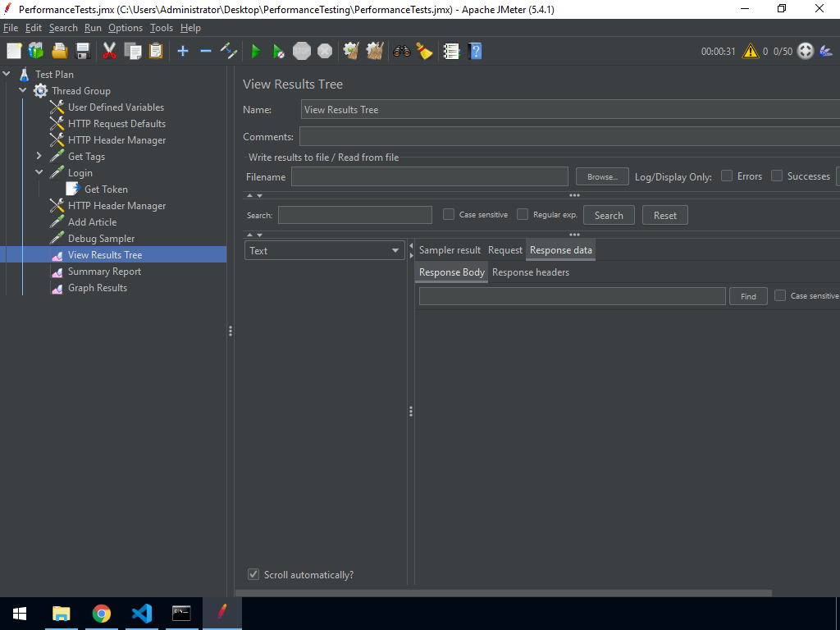The height and width of the screenshot is (630, 840).
Task: Clear all results with double broom icon
Action: pos(374,51)
